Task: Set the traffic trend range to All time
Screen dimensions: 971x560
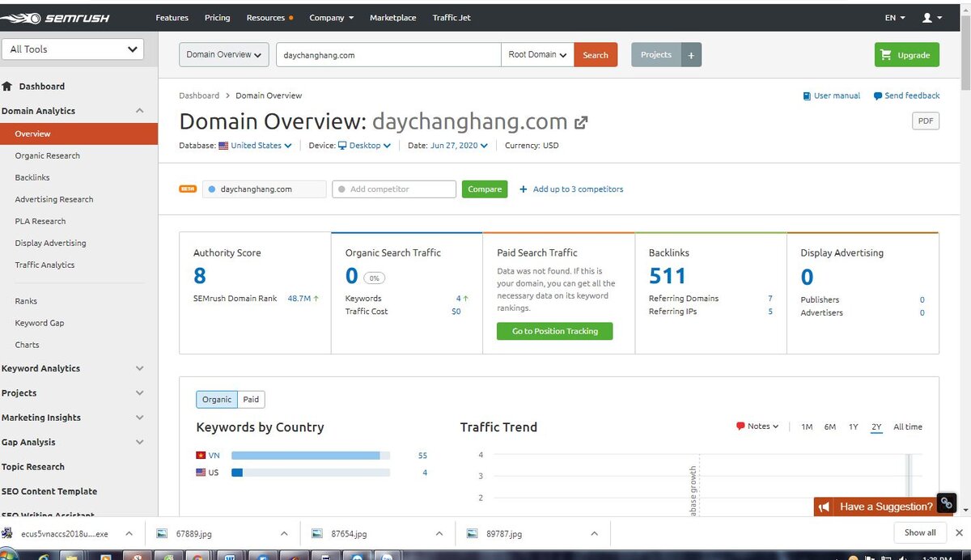Action: pyautogui.click(x=908, y=426)
